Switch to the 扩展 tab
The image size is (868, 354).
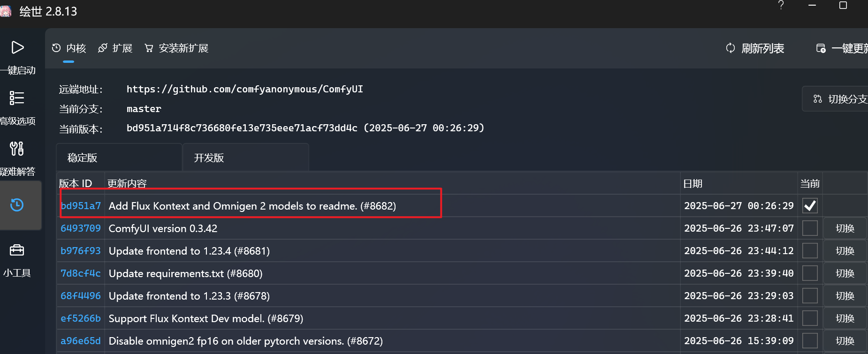(115, 48)
